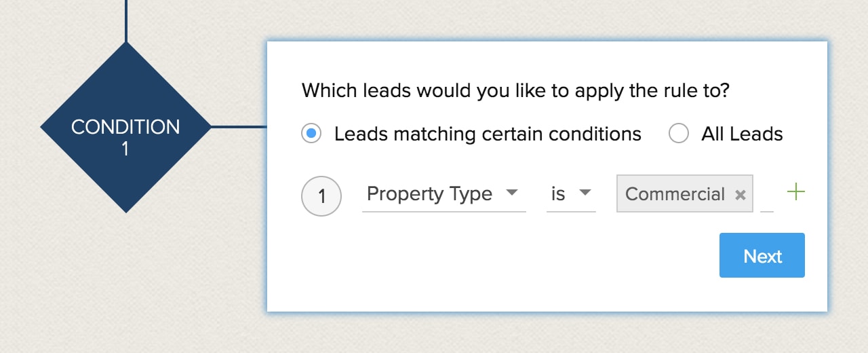Click the 'All Leads' label text

click(x=742, y=134)
